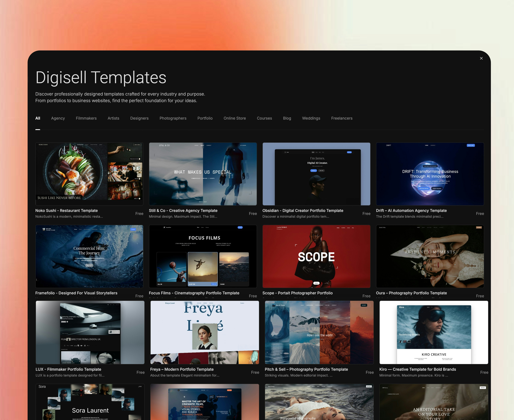Image resolution: width=514 pixels, height=420 pixels.
Task: Show templates for Designers
Action: [x=139, y=118]
